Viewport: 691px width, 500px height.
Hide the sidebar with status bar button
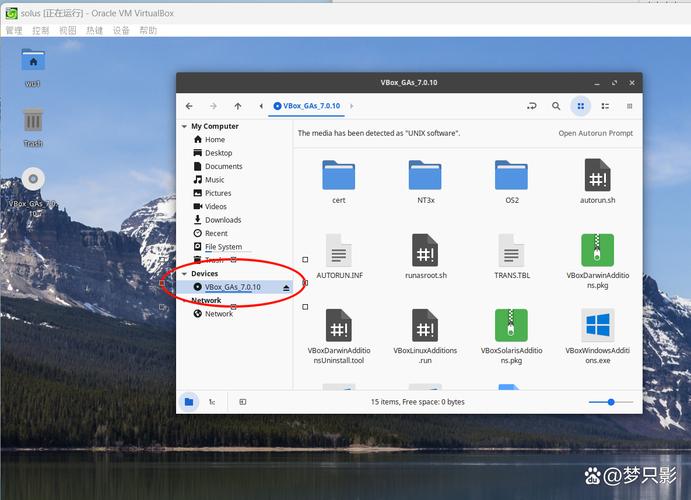(x=243, y=402)
